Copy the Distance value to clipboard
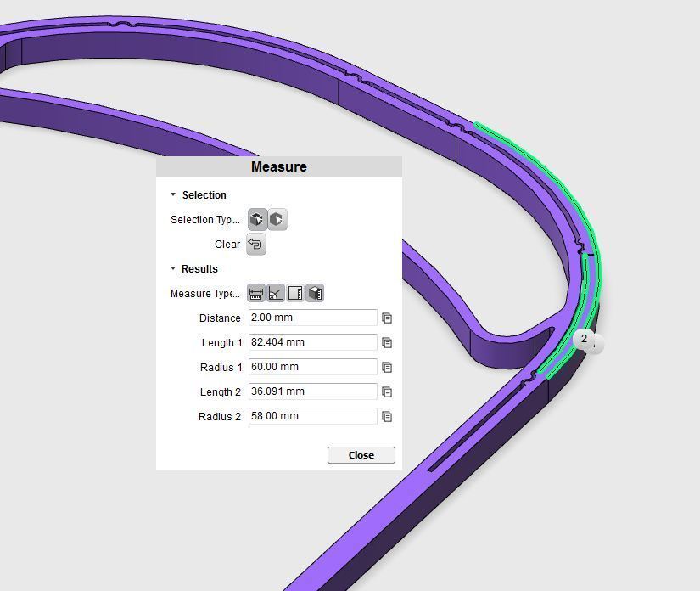Viewport: 700px width, 591px height. click(387, 318)
